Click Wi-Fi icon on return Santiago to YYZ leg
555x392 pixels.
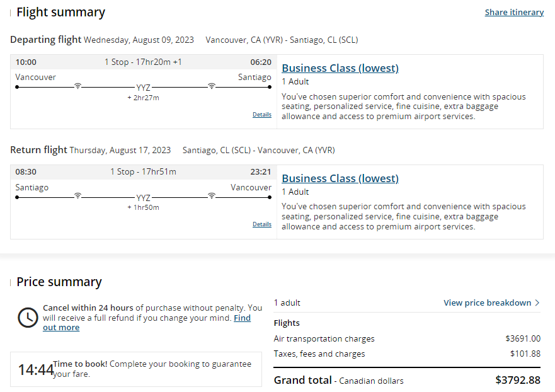[77, 196]
